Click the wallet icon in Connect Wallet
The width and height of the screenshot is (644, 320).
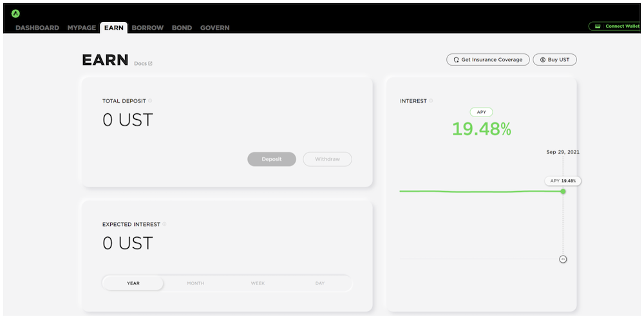pyautogui.click(x=598, y=26)
